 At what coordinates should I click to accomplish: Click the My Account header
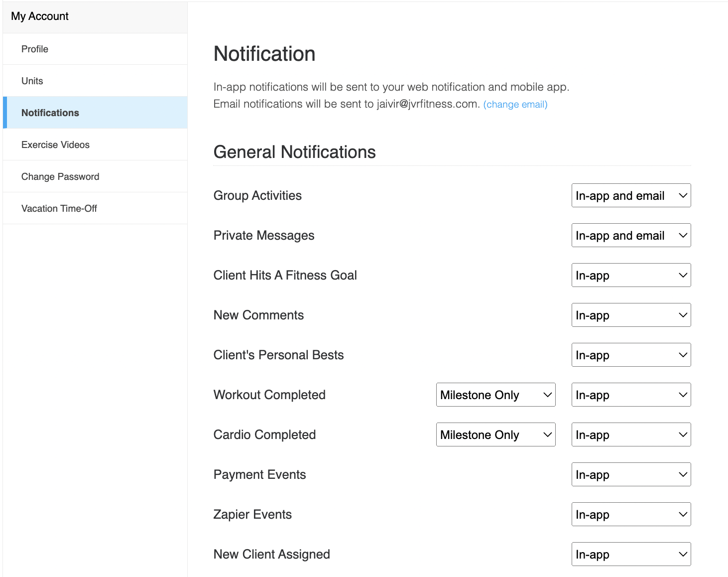(x=40, y=16)
